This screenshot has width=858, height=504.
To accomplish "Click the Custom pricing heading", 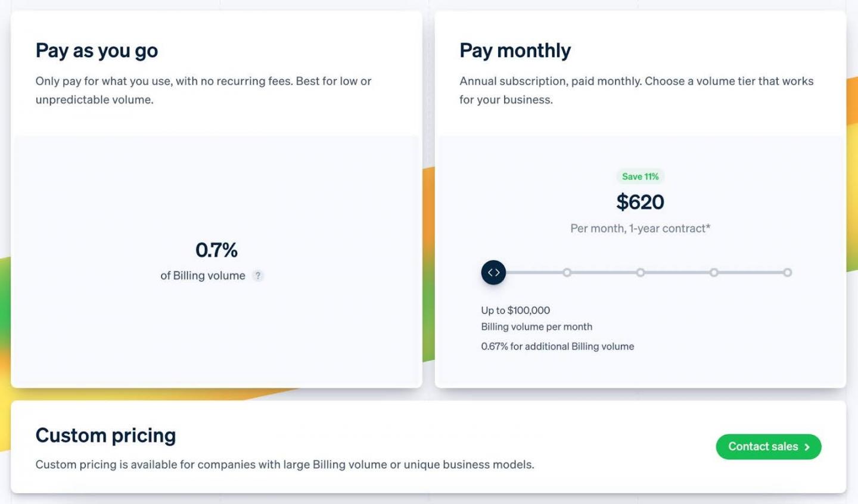I will 105,435.
